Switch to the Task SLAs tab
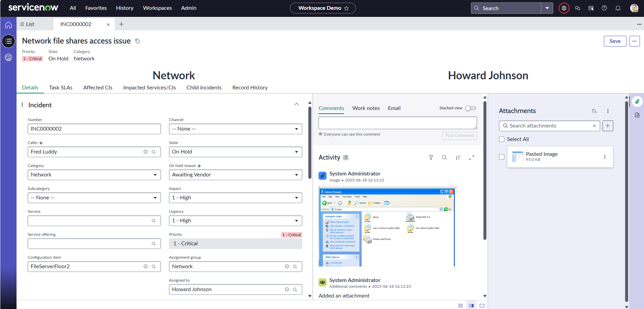Viewport: 644px width, 309px height. (61, 88)
